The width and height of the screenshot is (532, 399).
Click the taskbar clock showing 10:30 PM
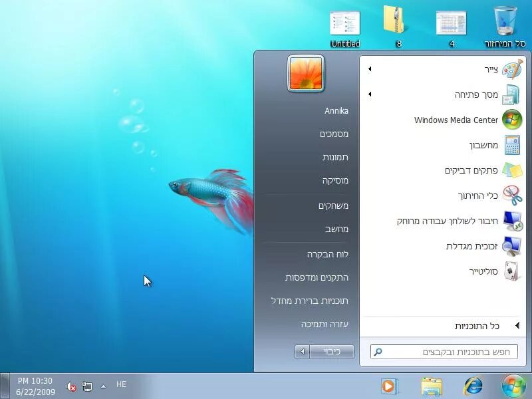(35, 386)
